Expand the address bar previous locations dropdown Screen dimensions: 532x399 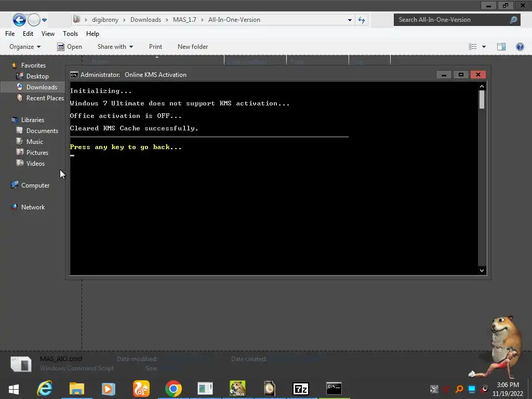350,20
